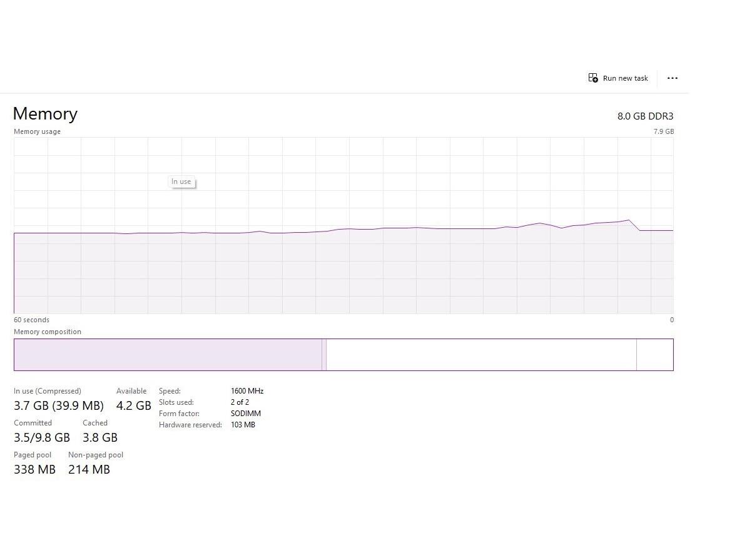Image resolution: width=747 pixels, height=560 pixels.
Task: Select the in-use segment of memory composition bar
Action: 168,355
